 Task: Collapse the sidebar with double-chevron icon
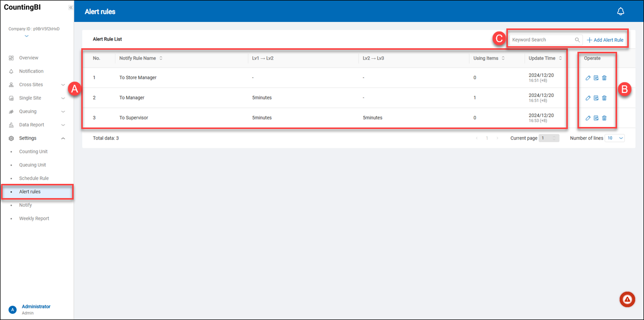(x=71, y=8)
